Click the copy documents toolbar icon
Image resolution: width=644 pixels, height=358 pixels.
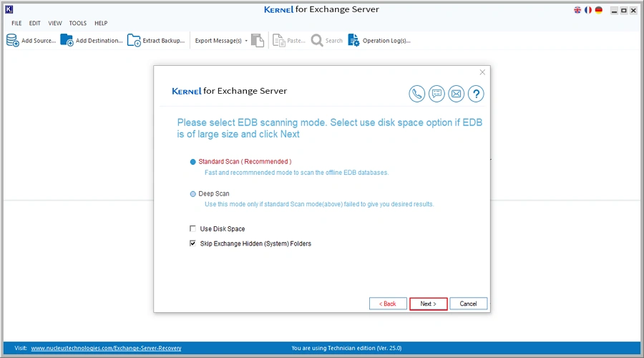coord(258,40)
